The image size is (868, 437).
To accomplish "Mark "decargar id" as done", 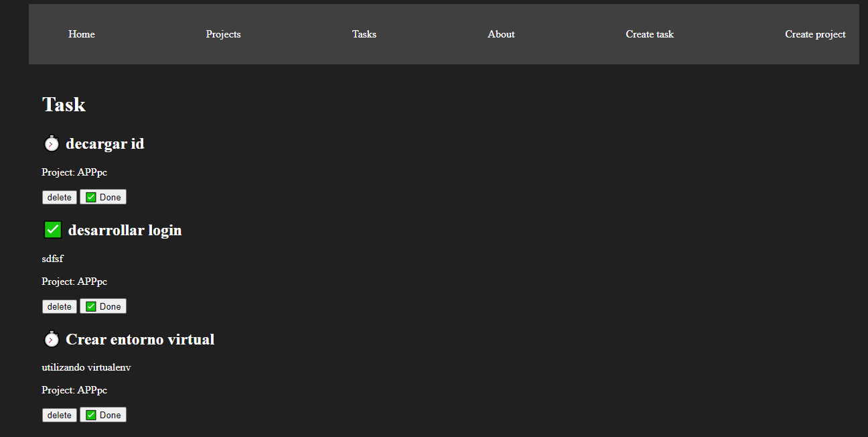I will click(x=103, y=196).
